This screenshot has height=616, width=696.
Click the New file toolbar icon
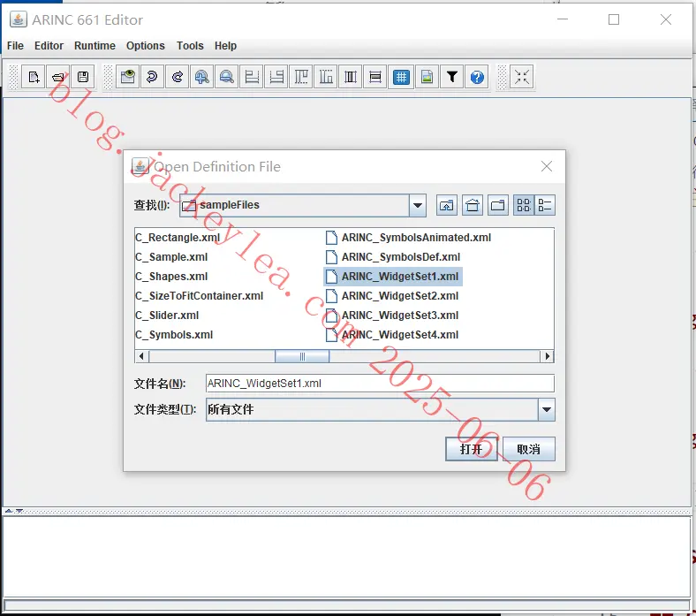[x=34, y=77]
